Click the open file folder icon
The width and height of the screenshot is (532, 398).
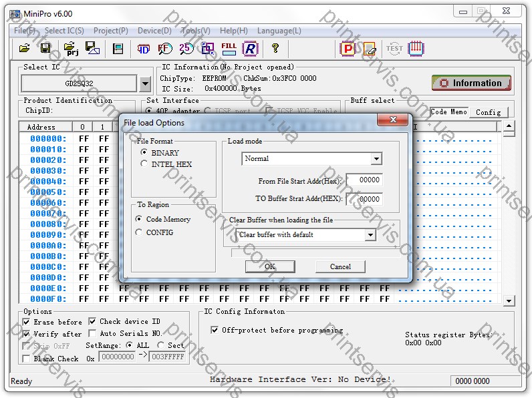pos(25,48)
